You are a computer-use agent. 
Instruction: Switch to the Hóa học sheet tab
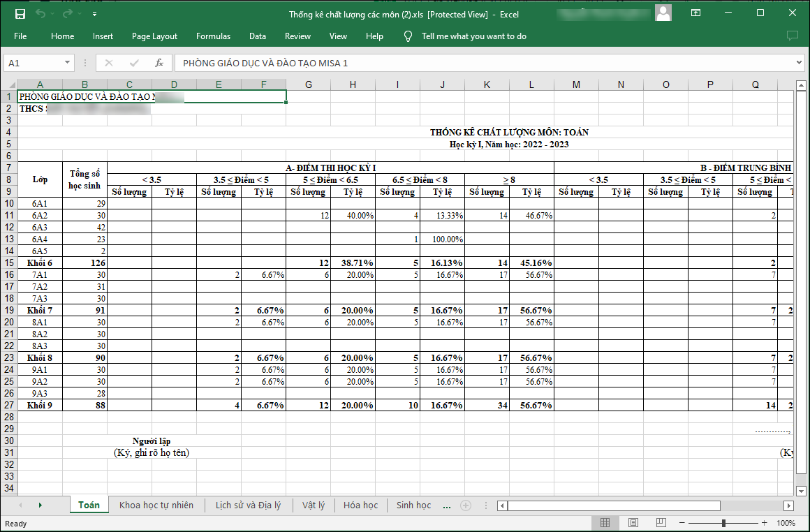(x=360, y=505)
